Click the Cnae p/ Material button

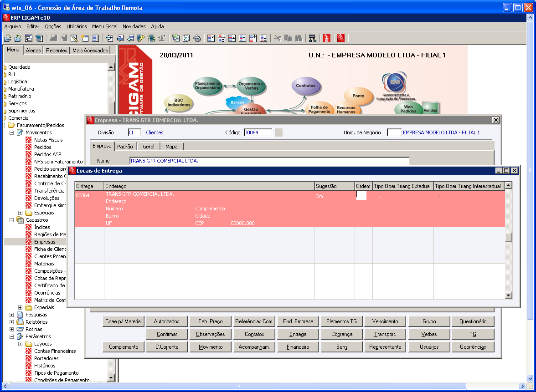tap(124, 321)
